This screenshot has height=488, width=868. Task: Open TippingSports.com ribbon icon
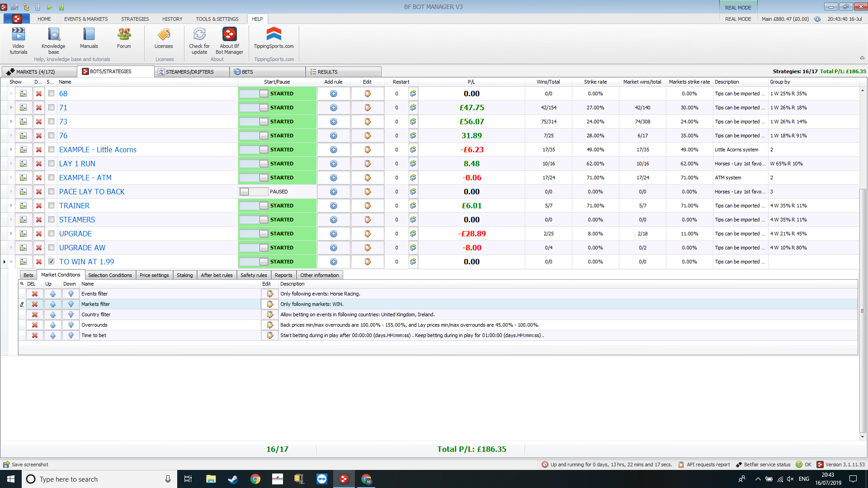[274, 38]
